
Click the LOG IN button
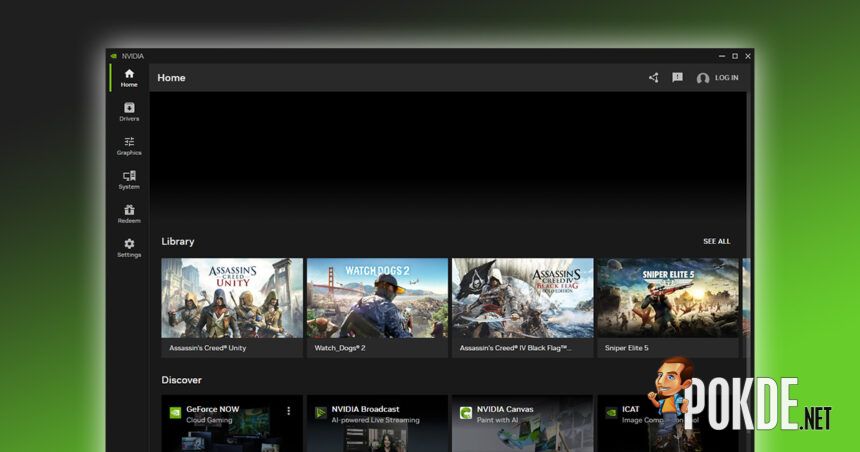click(726, 78)
